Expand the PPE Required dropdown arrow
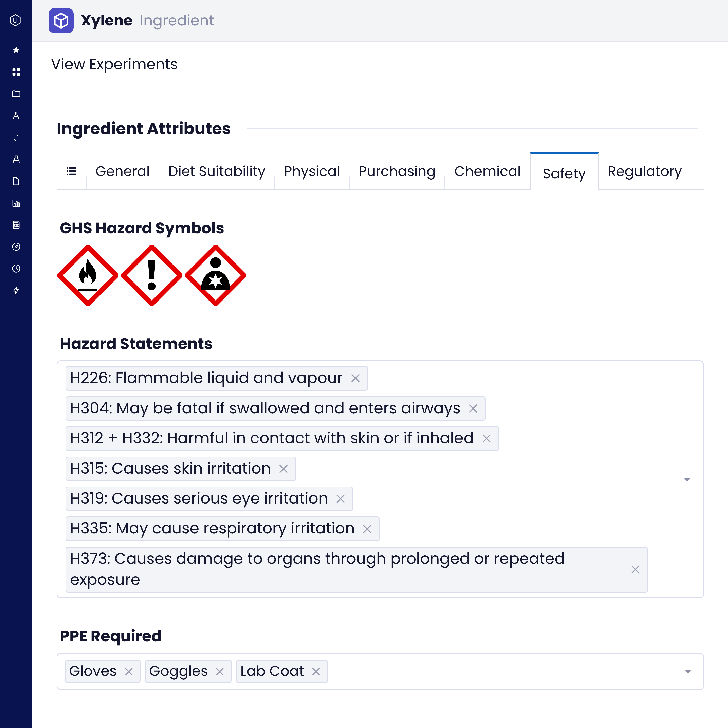 688,671
